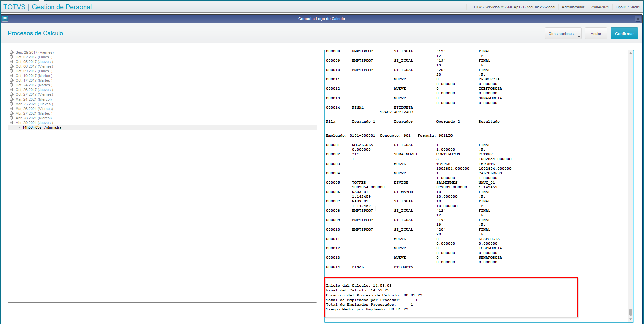Click the log vertical scrollbar thumb

pos(631,312)
